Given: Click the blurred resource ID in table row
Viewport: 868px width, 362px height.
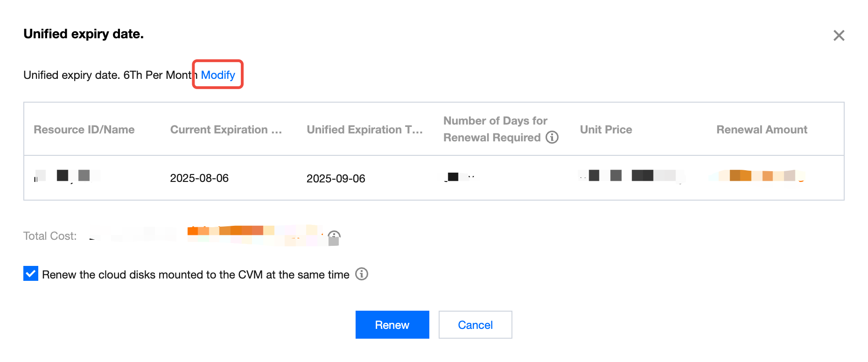Looking at the screenshot, I should coord(68,176).
